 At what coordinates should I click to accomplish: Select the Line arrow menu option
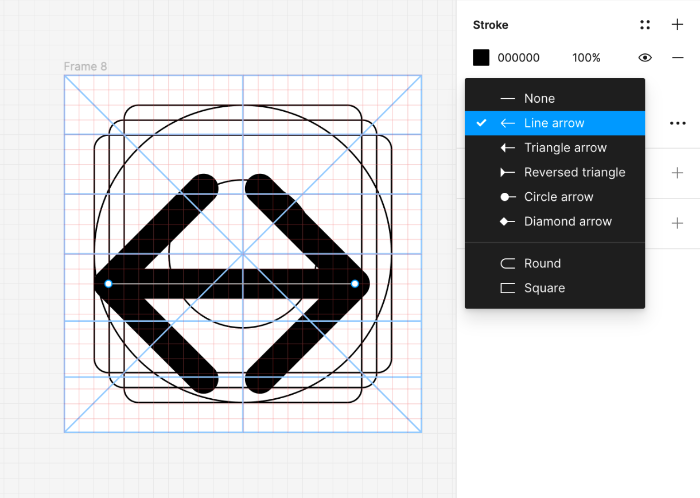click(555, 123)
